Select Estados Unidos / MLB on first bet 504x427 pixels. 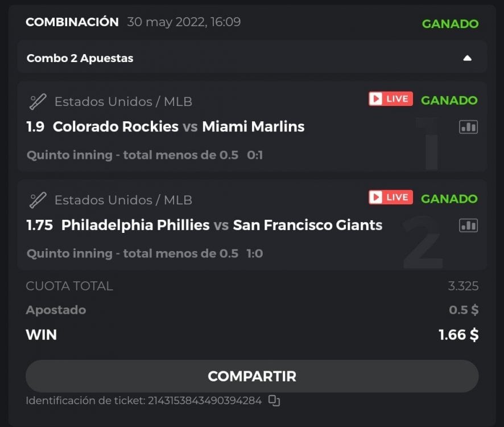(123, 102)
